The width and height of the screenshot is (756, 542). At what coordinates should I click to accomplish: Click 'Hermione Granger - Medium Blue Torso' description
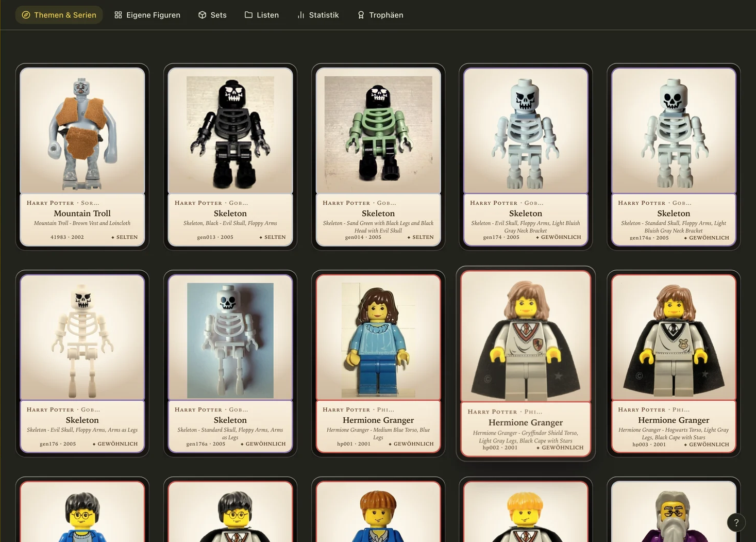coord(378,433)
